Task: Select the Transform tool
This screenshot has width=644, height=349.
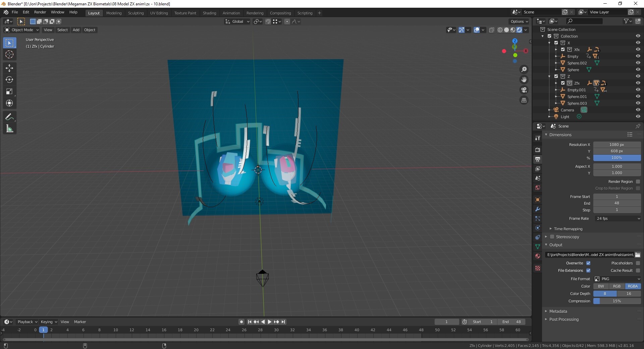Action: (9, 103)
